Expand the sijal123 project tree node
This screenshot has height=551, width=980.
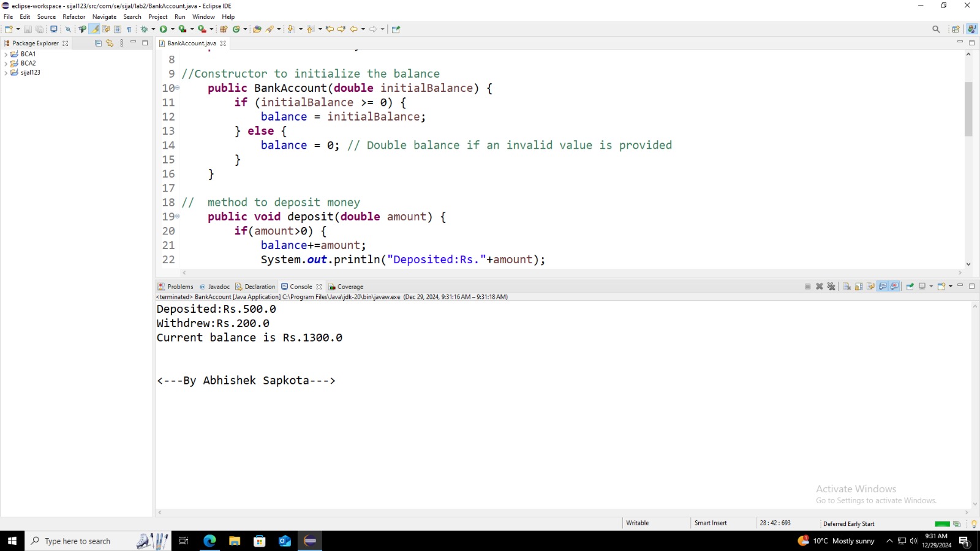pyautogui.click(x=6, y=72)
